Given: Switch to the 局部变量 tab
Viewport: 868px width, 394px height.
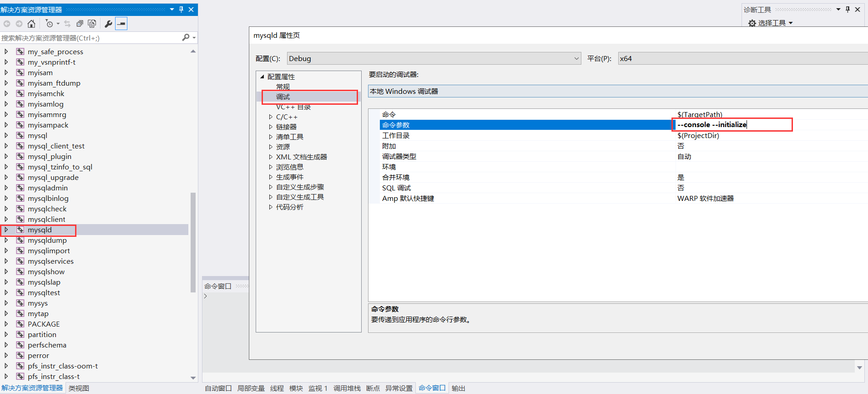Looking at the screenshot, I should click(251, 388).
